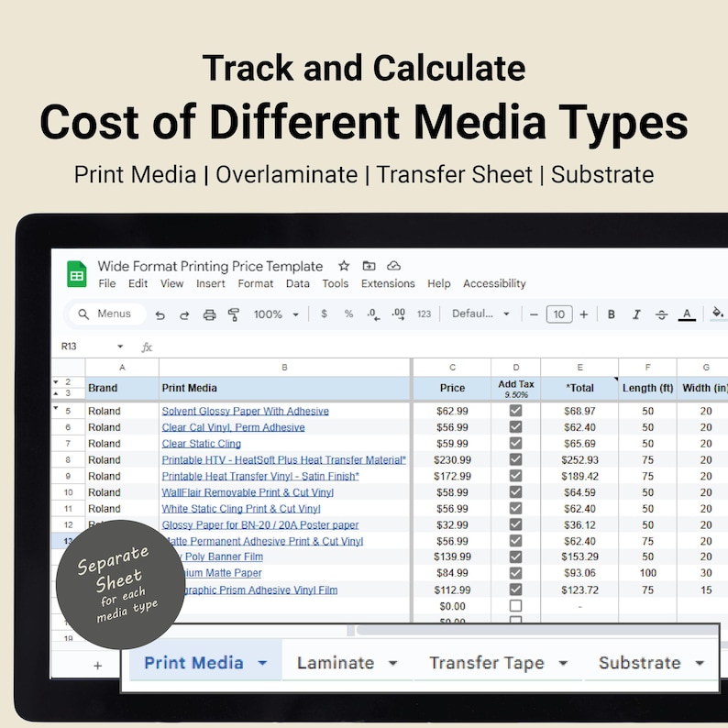Viewport: 728px width, 728px height.
Task: Click the Menus search box
Action: (x=107, y=314)
